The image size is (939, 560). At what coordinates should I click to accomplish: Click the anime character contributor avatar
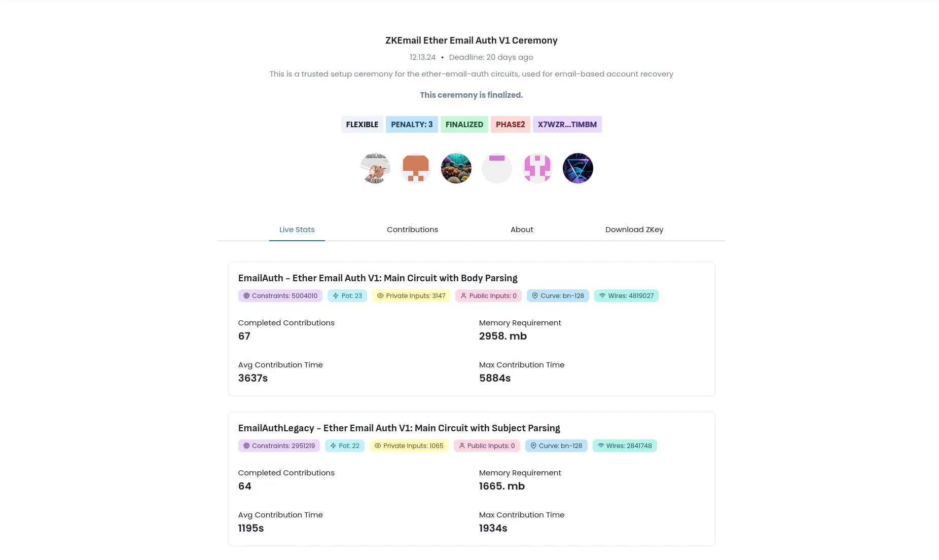[375, 168]
